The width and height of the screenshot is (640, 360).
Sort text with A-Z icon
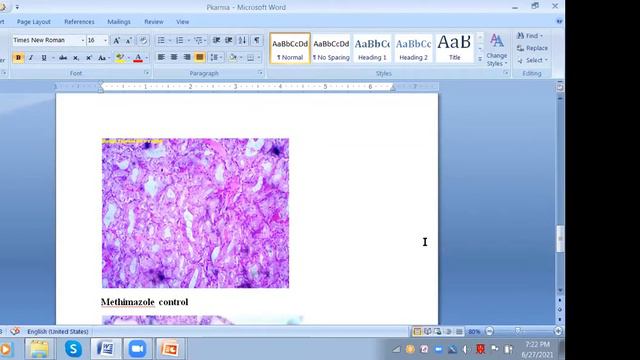coord(242,40)
